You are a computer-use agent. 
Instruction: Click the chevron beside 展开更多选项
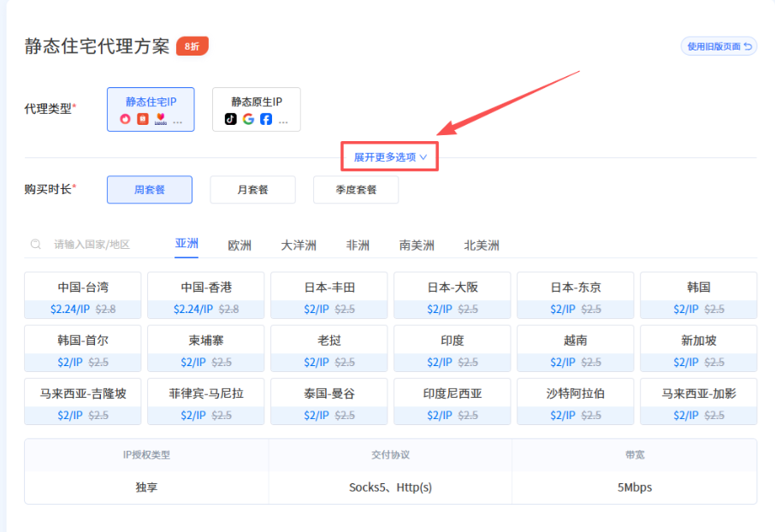point(423,157)
